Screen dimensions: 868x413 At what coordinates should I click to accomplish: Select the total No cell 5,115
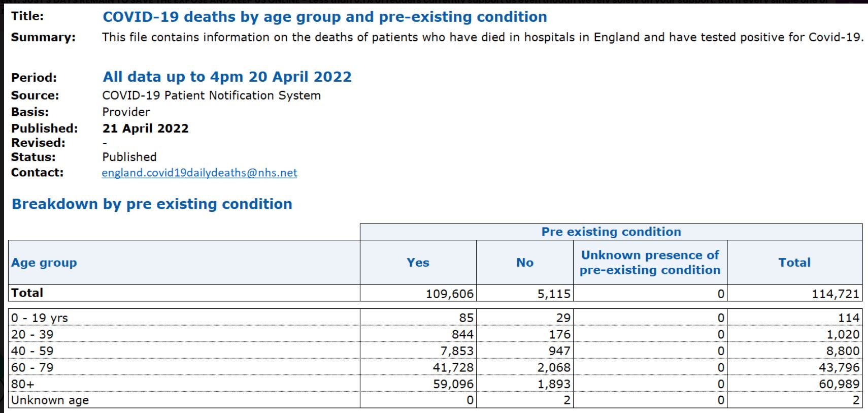click(554, 294)
